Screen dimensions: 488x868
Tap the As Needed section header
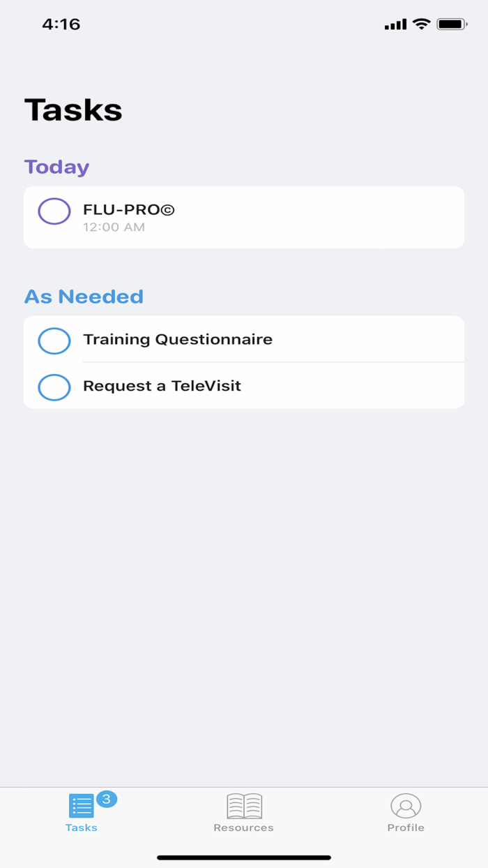[x=84, y=297]
